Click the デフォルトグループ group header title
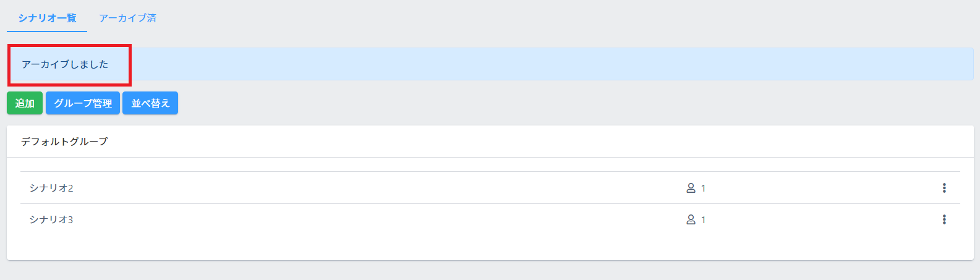 point(64,142)
